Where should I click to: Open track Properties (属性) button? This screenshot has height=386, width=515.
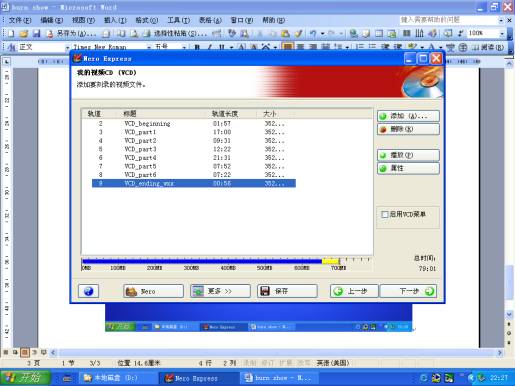coord(408,168)
